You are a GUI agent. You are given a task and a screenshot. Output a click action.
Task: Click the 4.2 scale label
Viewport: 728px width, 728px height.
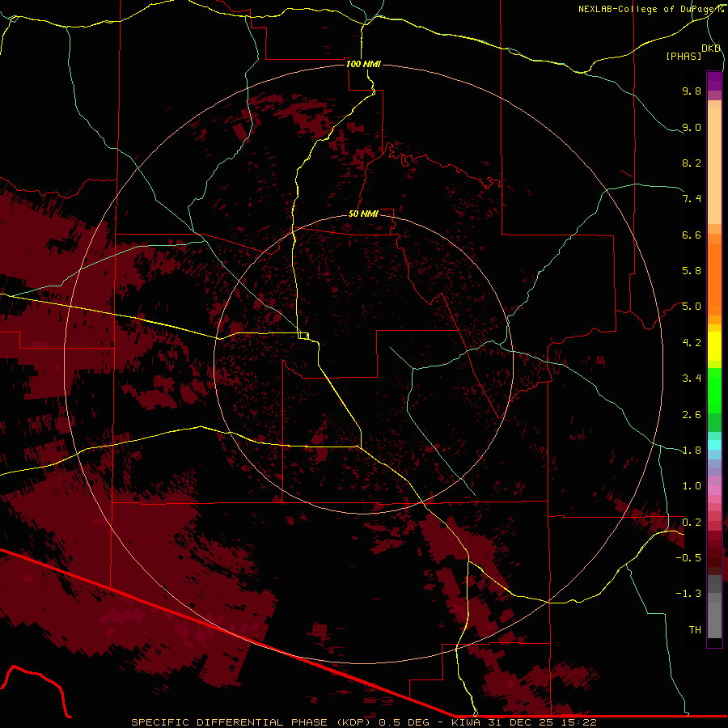[692, 343]
